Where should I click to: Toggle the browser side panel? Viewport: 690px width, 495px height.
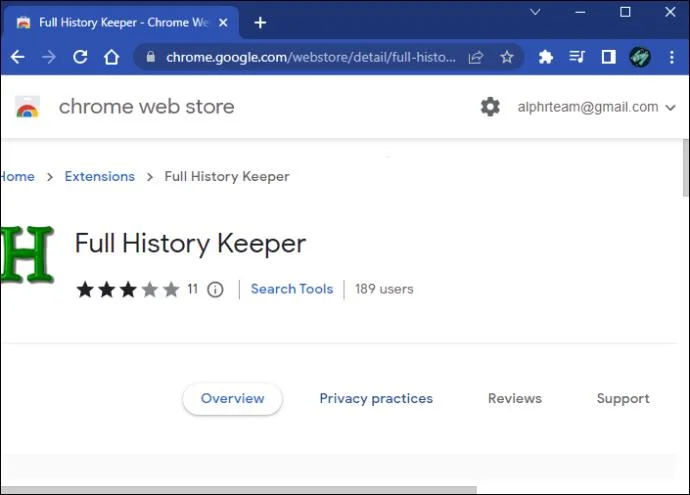point(609,57)
